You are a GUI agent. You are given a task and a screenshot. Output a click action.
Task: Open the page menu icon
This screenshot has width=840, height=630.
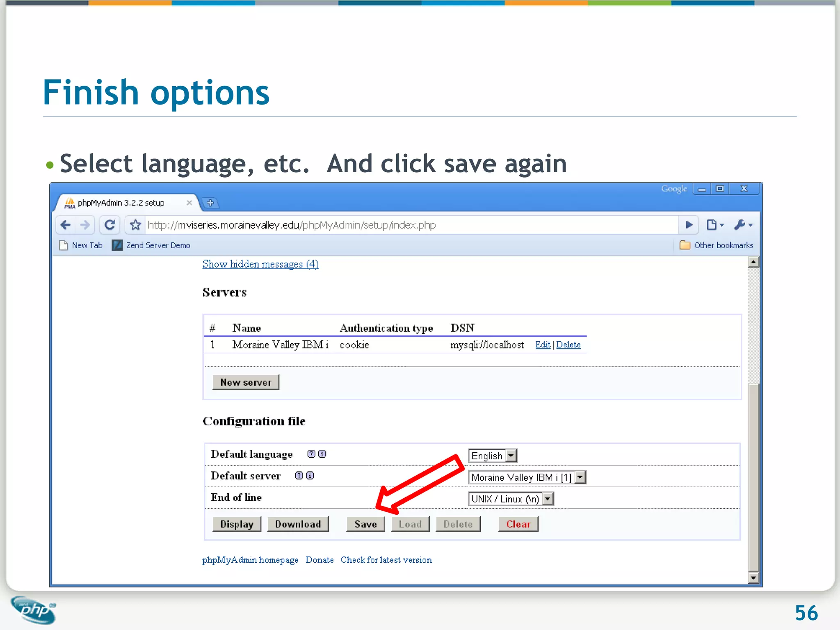coord(715,225)
